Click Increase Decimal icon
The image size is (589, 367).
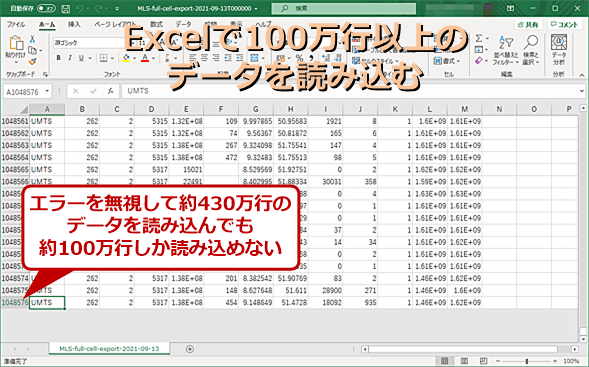pyautogui.click(x=326, y=58)
